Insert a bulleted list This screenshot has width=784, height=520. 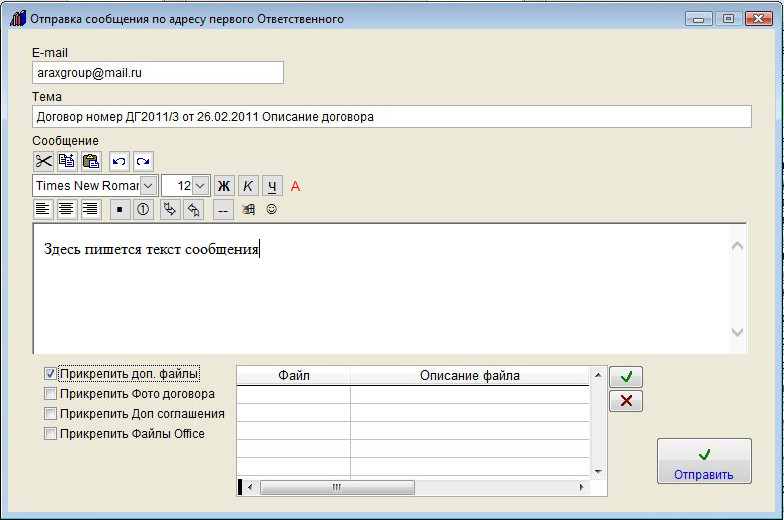click(119, 210)
